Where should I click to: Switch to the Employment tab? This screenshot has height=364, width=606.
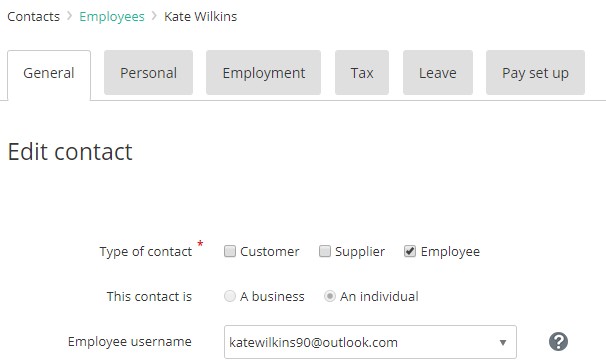tap(264, 72)
